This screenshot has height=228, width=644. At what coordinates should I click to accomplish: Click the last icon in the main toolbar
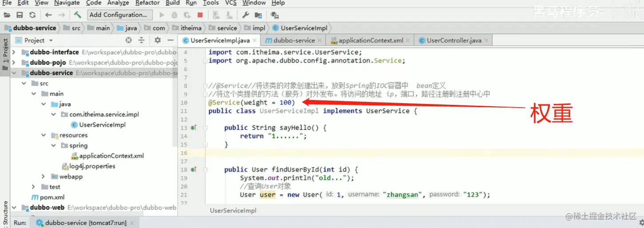pos(274,15)
